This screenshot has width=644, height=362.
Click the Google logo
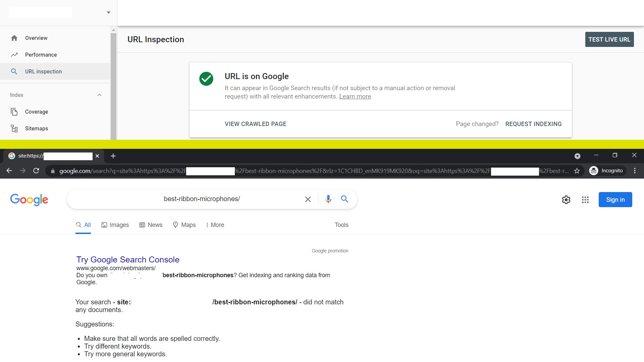tap(29, 200)
